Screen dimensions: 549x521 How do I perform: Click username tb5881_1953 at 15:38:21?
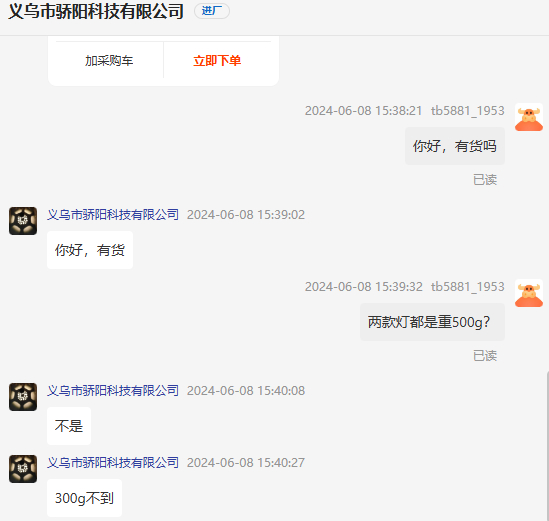tap(468, 111)
